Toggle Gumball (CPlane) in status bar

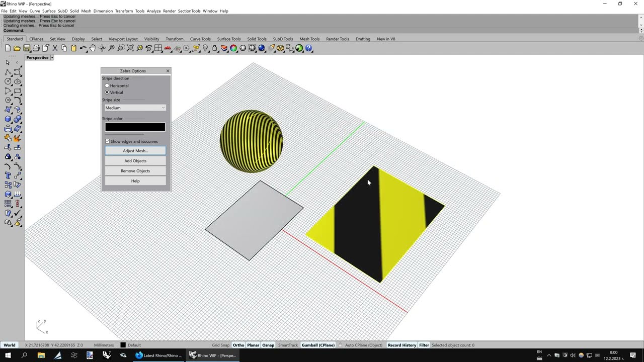pos(318,345)
